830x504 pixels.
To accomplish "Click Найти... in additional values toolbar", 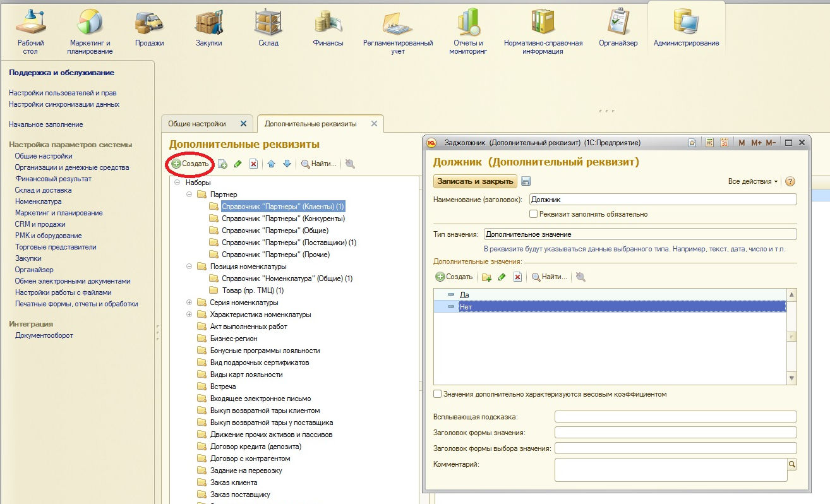I will [x=550, y=277].
